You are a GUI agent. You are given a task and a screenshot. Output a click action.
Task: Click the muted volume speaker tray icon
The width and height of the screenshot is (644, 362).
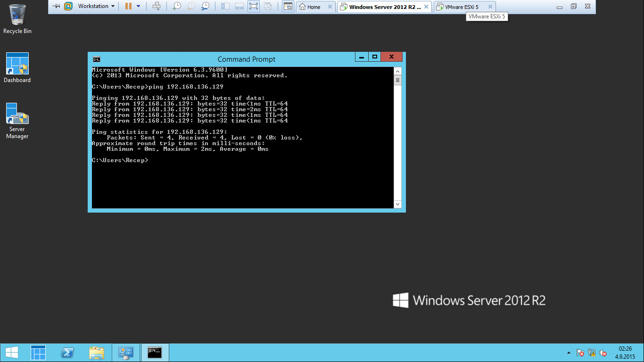click(x=603, y=353)
